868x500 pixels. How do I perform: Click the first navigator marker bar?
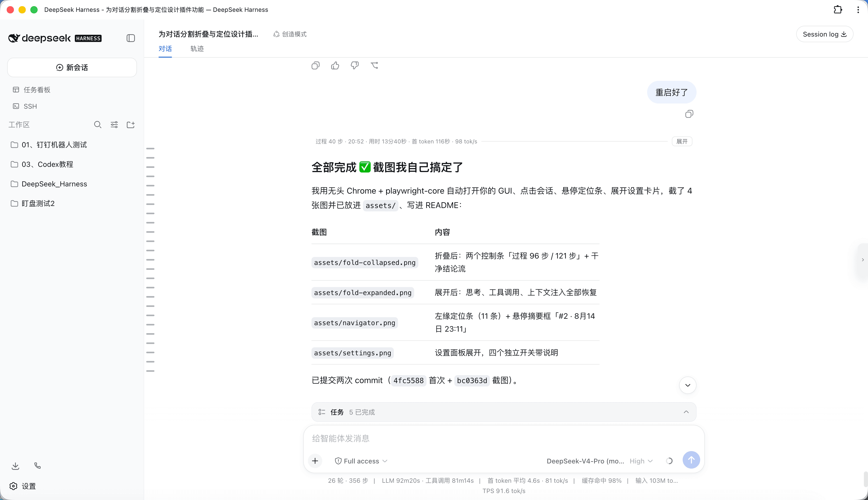(x=150, y=149)
